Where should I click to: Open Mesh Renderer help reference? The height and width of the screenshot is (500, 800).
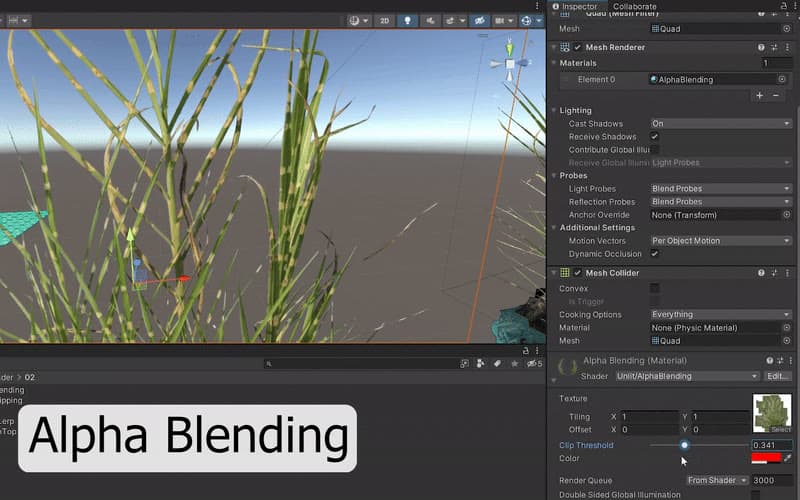[761, 47]
